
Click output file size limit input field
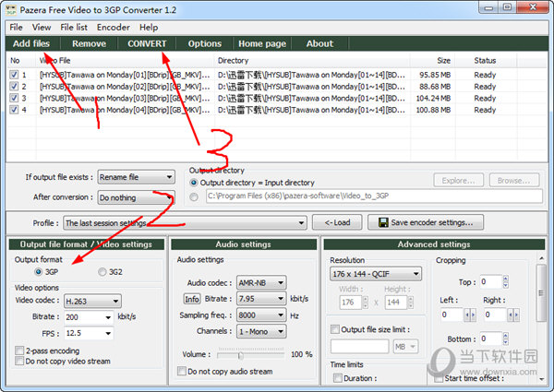point(360,347)
